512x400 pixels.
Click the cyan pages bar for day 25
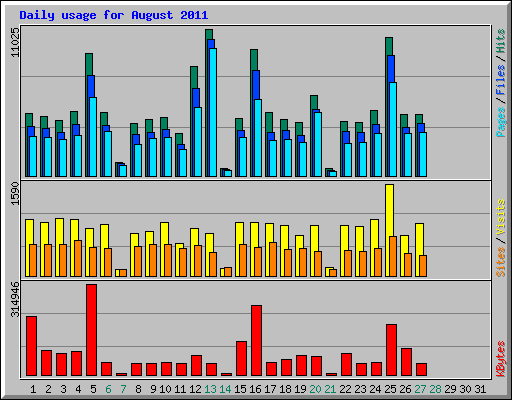pyautogui.click(x=393, y=129)
